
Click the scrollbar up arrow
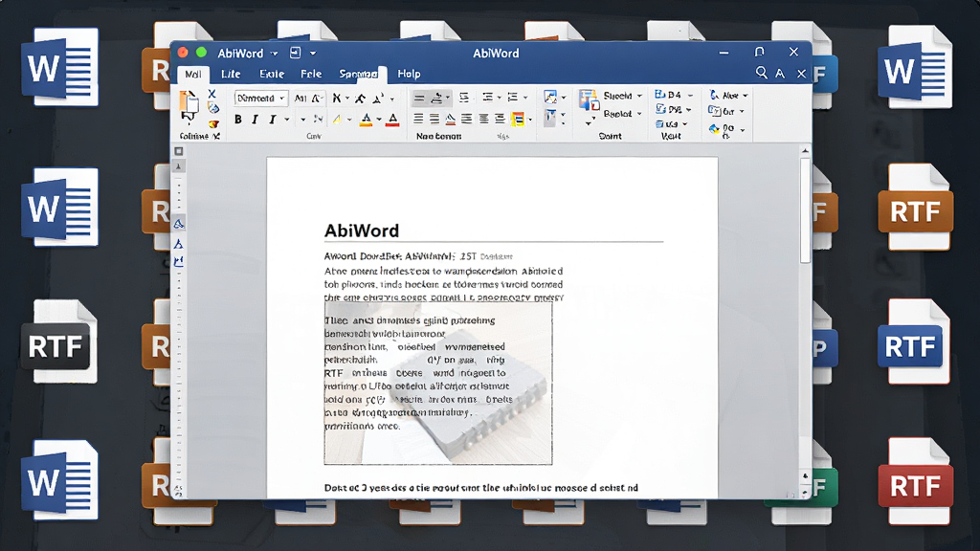805,150
